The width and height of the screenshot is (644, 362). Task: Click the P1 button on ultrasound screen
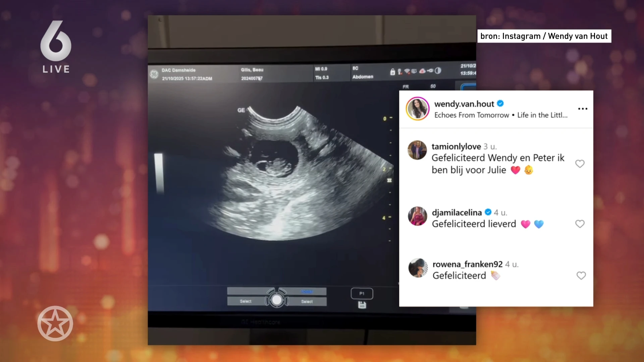click(x=362, y=293)
